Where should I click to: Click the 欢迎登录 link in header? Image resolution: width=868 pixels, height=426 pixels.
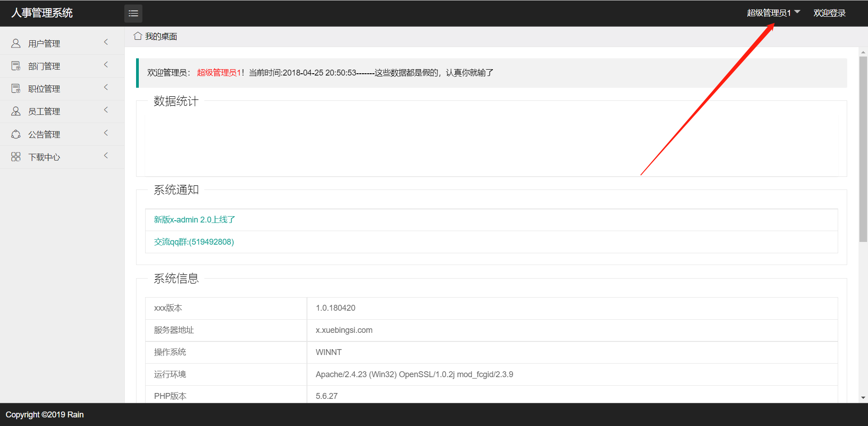point(829,13)
